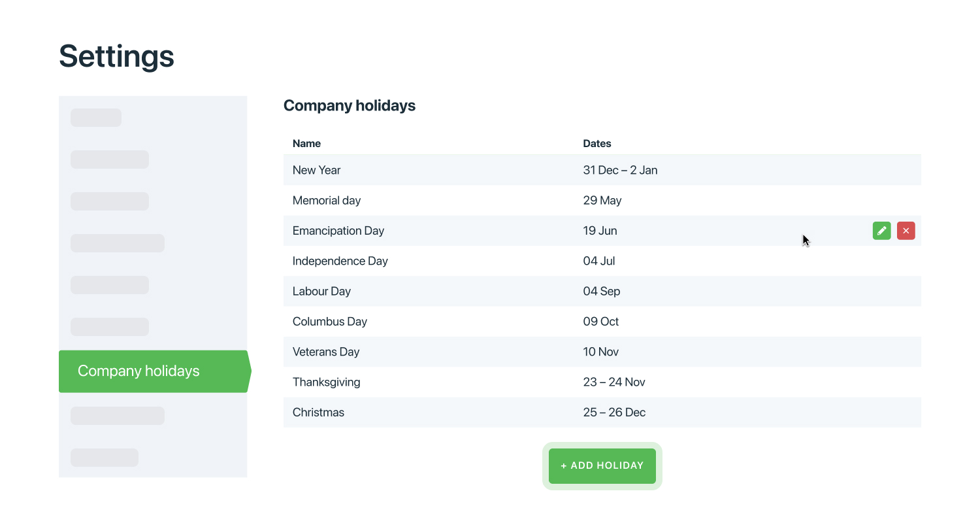Click the Columbus Day row
Screen dimensions: 980x523
coord(330,322)
